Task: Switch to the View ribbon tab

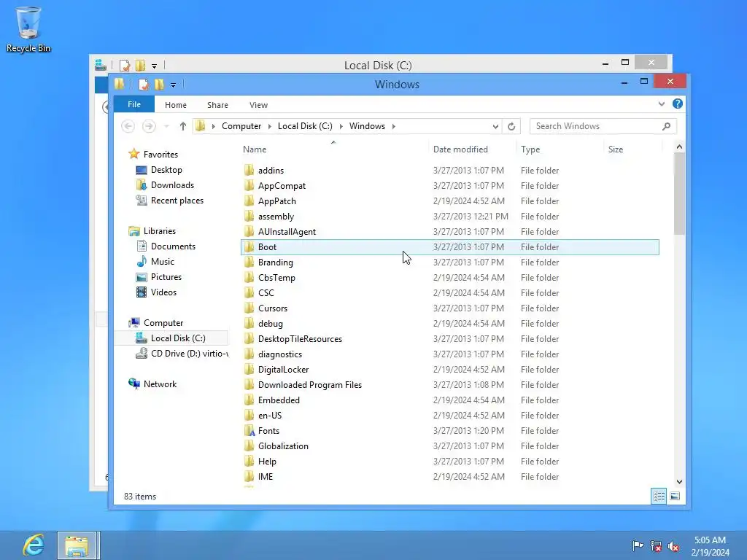Action: [258, 105]
